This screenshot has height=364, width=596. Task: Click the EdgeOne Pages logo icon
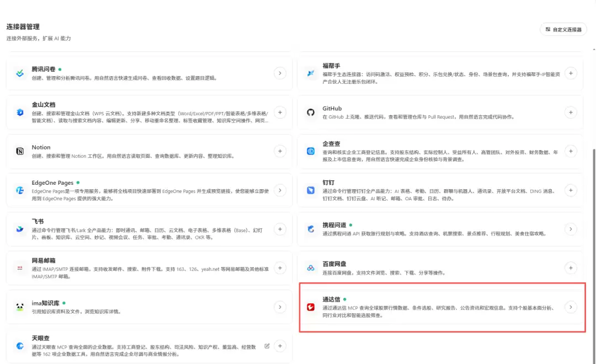click(20, 190)
